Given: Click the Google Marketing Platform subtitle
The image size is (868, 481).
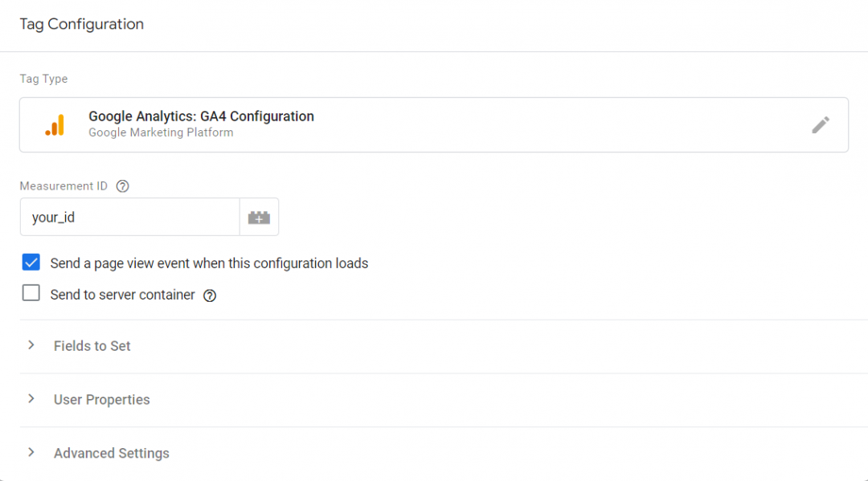Looking at the screenshot, I should click(161, 132).
